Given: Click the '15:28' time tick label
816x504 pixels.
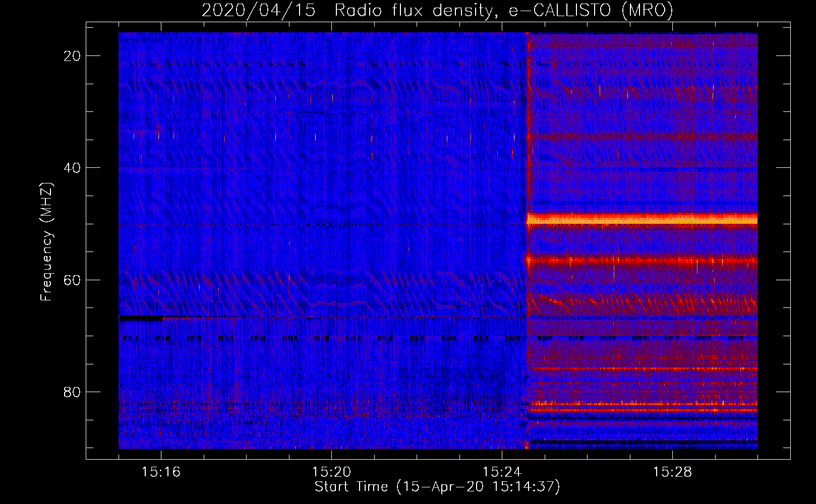Looking at the screenshot, I should (672, 472).
